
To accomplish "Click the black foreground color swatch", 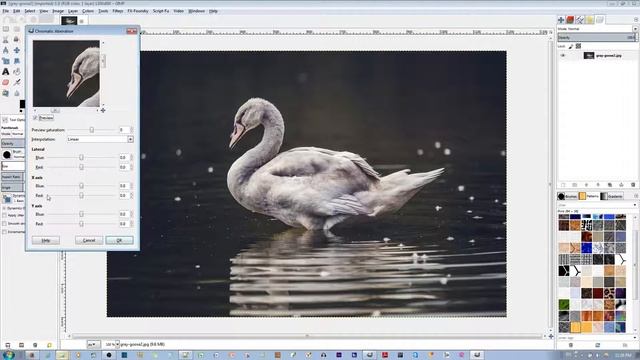I will point(22,104).
